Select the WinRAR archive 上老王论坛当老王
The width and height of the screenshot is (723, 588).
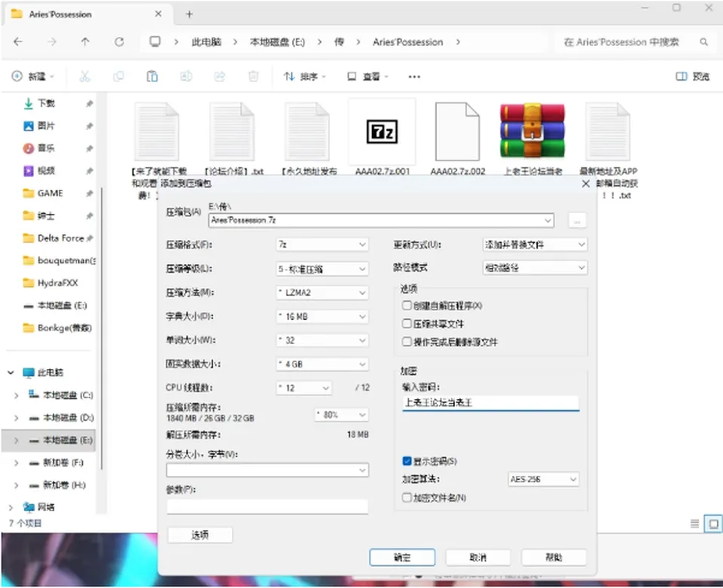(x=532, y=138)
